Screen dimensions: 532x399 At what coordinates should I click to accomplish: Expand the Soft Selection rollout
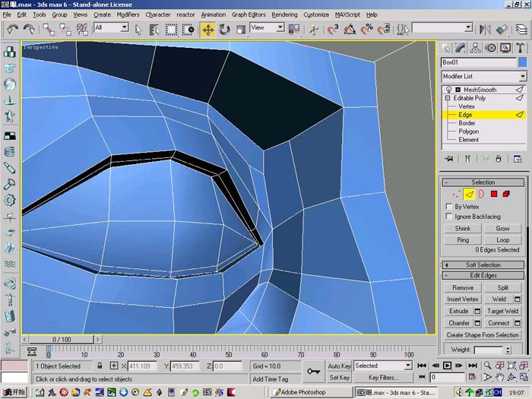click(x=483, y=264)
